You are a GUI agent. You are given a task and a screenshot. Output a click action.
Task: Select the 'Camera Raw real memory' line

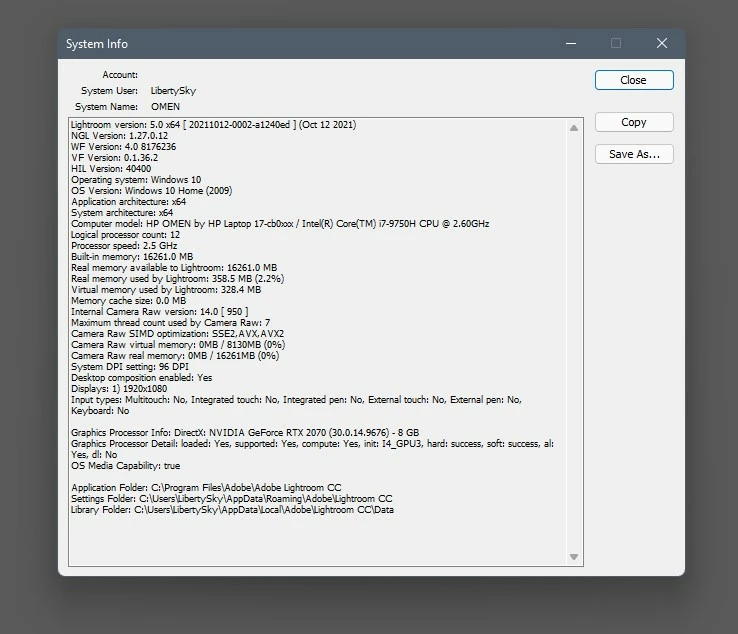[175, 355]
